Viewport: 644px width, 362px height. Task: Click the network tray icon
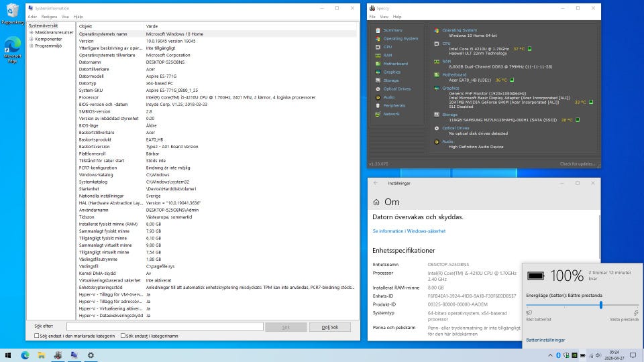pos(590,355)
